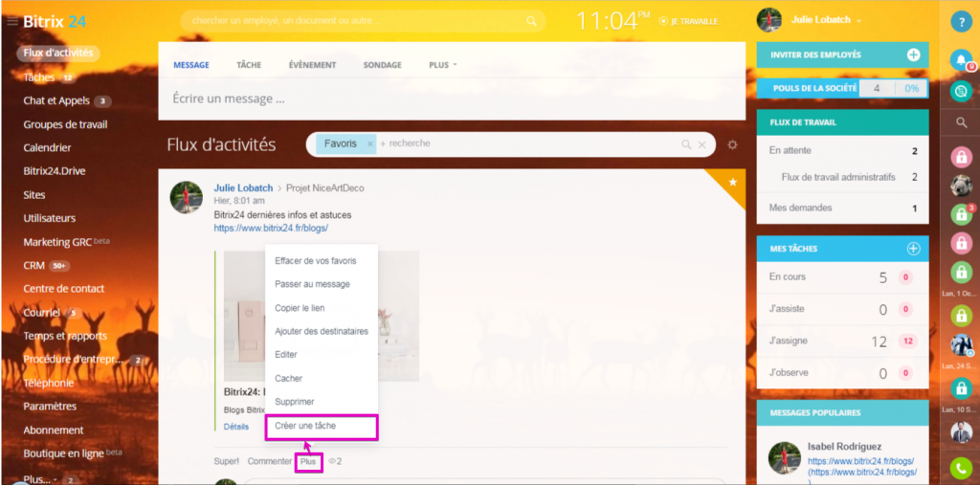Open Groupes de travail in left menu
This screenshot has width=980, height=485.
(x=65, y=124)
